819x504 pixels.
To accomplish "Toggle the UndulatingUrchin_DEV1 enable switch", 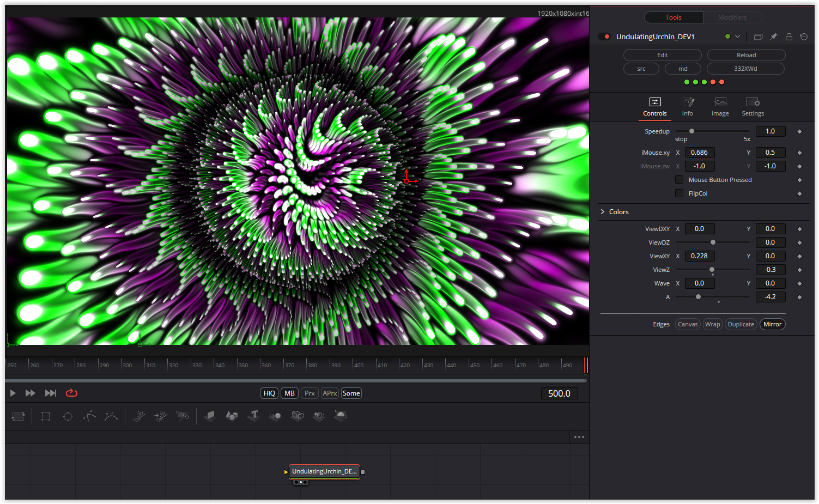I will click(x=604, y=37).
